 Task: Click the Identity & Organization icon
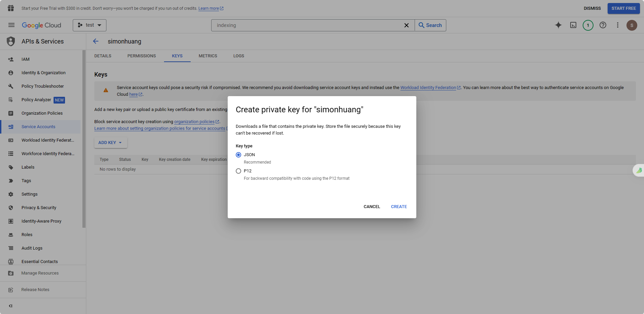pos(11,73)
